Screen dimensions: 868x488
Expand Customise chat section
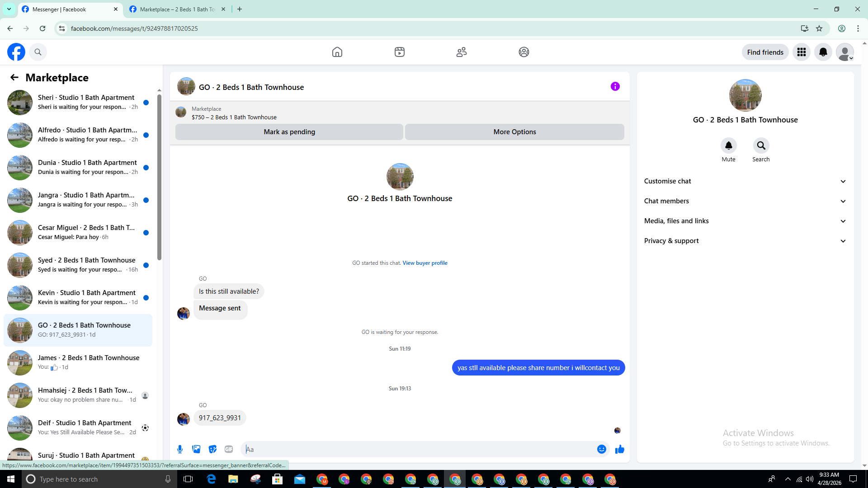coord(745,181)
